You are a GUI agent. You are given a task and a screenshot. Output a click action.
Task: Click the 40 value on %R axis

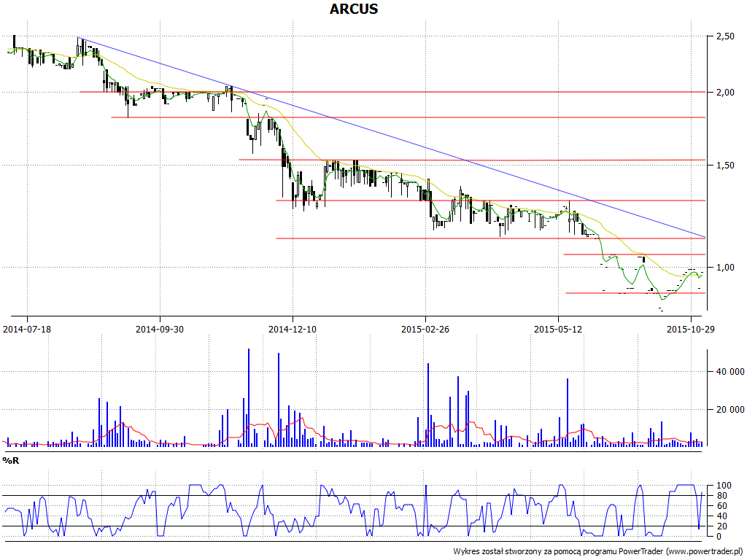tap(721, 516)
